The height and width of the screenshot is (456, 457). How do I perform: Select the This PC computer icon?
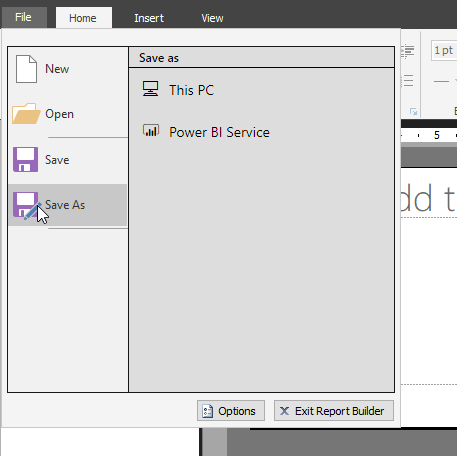(x=151, y=89)
